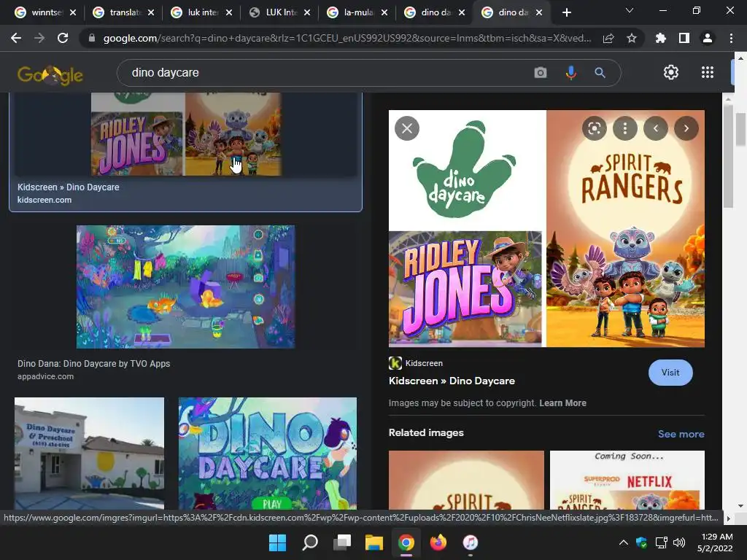Open iTunes music app from the taskbar
The width and height of the screenshot is (747, 560).
471,542
